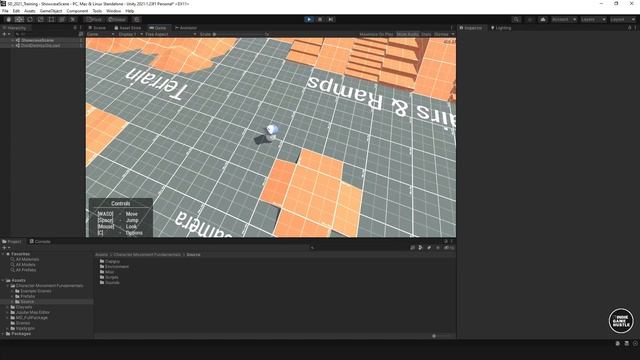Click the Play button
640x360 pixels.
(x=309, y=19)
